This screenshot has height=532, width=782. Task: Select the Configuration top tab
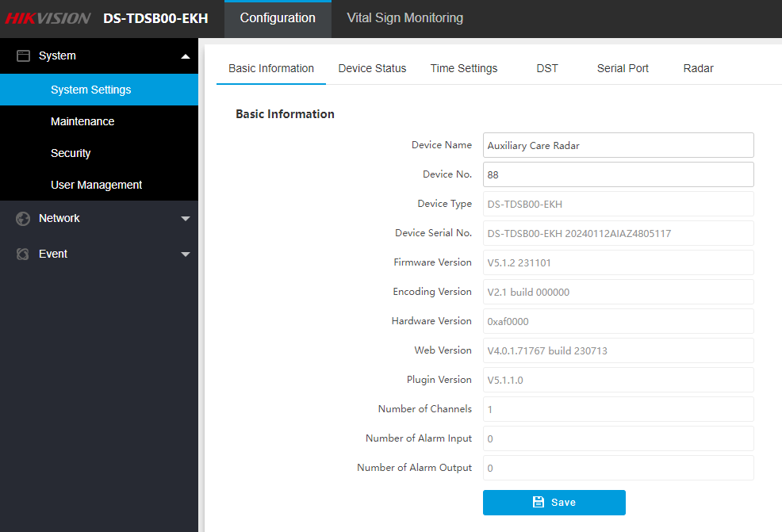278,18
